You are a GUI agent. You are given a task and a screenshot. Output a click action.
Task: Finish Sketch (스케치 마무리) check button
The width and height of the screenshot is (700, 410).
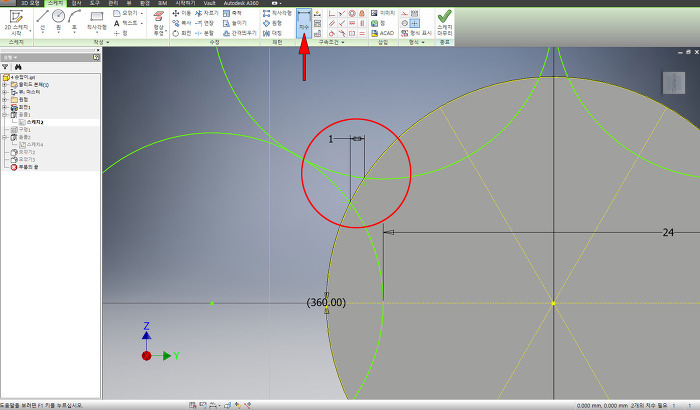click(445, 23)
